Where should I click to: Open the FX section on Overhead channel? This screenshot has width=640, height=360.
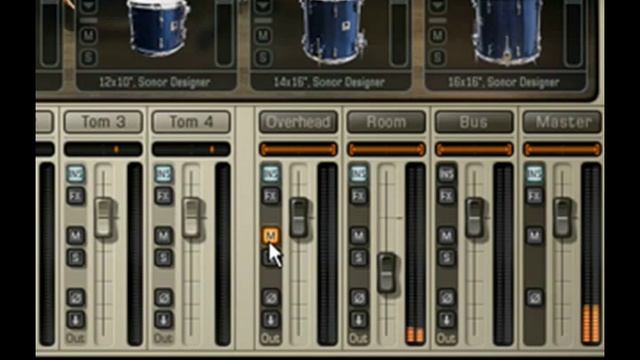click(271, 196)
